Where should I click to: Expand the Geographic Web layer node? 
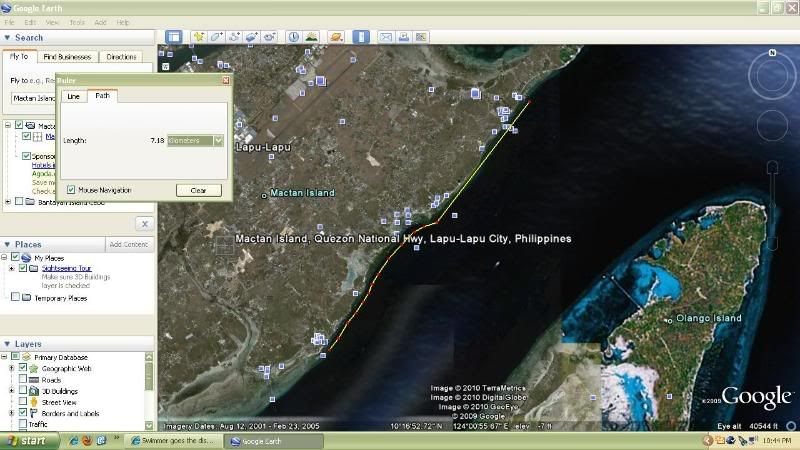point(12,368)
